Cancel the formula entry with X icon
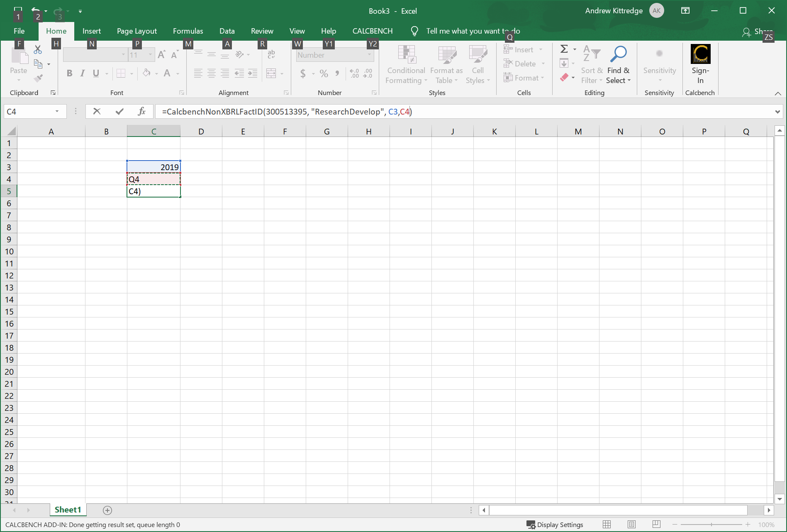Screen dimensions: 787x532 pyautogui.click(x=97, y=111)
